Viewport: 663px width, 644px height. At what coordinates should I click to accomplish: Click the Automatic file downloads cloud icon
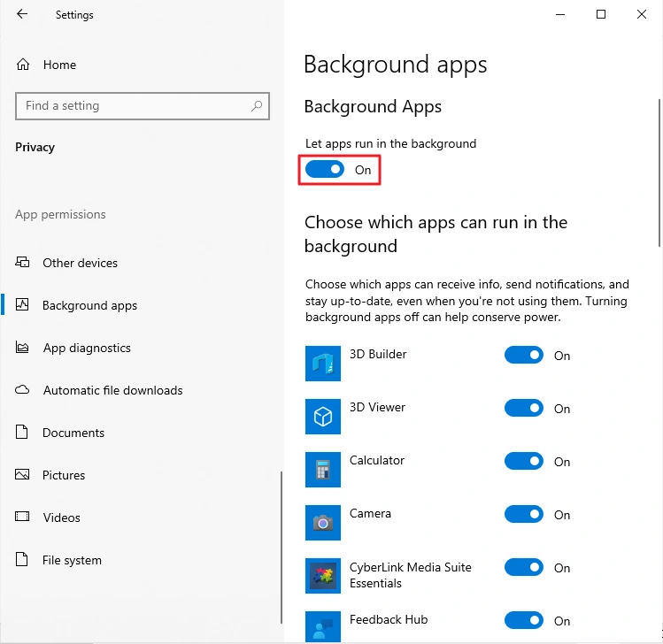22,389
